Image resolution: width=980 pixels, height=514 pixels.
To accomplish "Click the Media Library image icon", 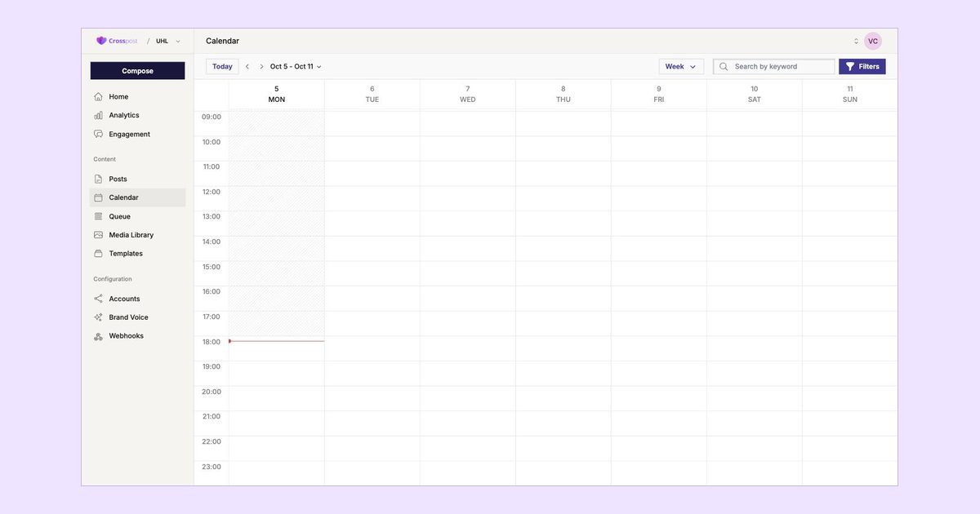I will tap(98, 235).
